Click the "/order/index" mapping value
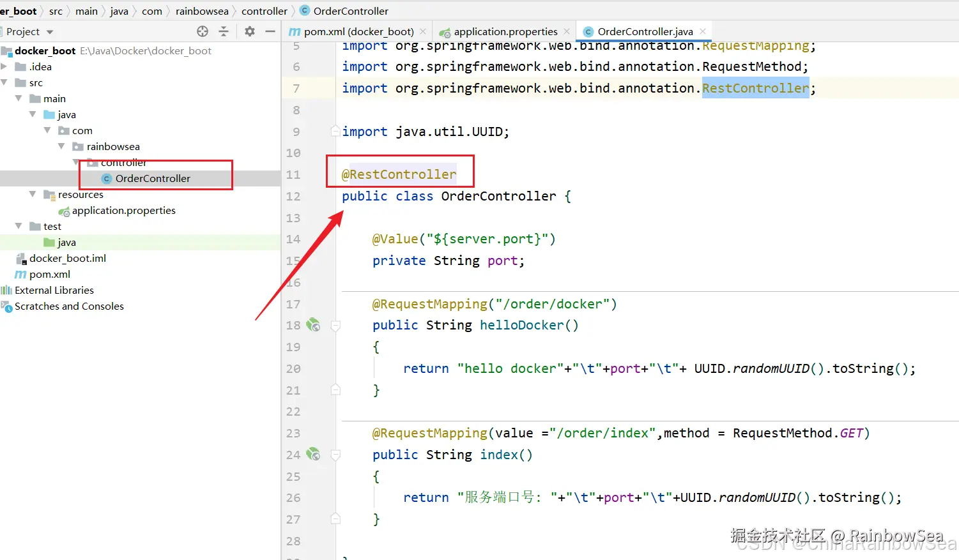959x560 pixels. [x=604, y=433]
